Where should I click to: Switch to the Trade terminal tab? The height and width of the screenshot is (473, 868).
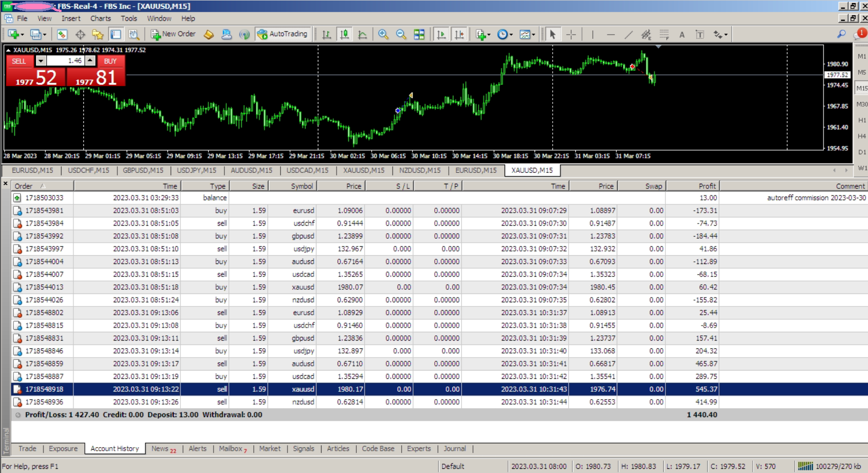pos(27,449)
